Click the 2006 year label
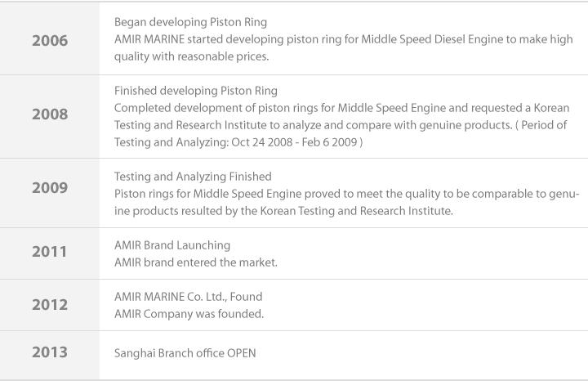The width and height of the screenshot is (588, 381). pyautogui.click(x=50, y=39)
